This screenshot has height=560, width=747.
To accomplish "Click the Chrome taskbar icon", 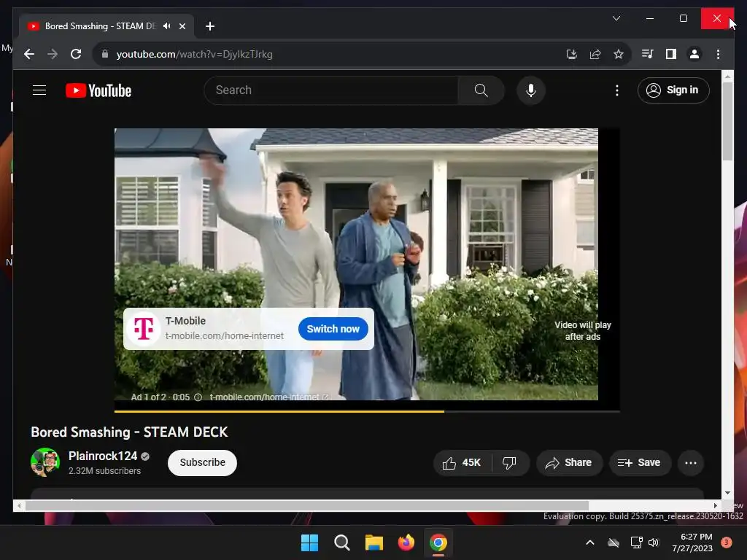I will [x=438, y=542].
